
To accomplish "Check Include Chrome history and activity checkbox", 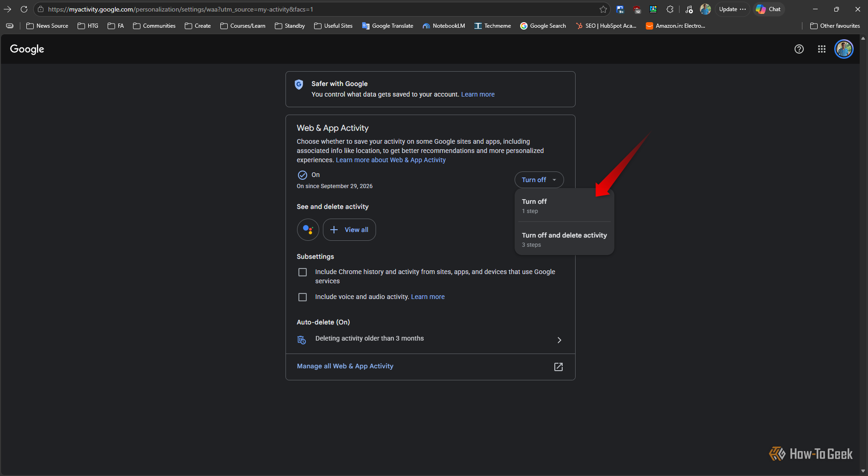I will tap(303, 272).
